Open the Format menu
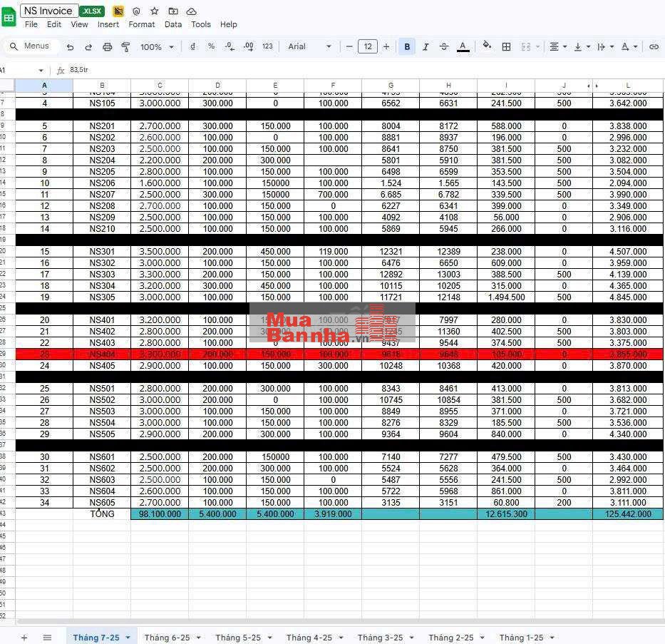665x644 pixels. (142, 24)
